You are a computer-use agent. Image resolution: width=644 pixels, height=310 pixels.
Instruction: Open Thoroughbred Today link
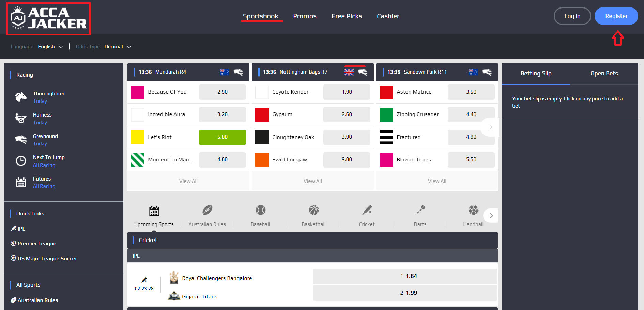(x=40, y=101)
